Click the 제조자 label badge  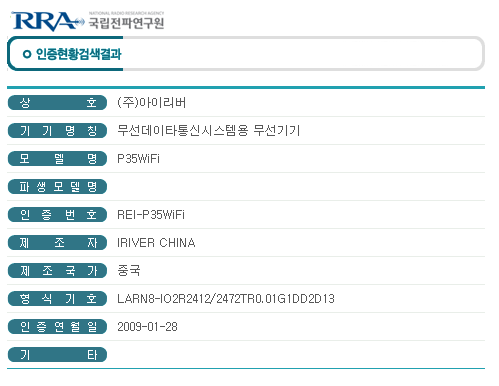(x=57, y=242)
